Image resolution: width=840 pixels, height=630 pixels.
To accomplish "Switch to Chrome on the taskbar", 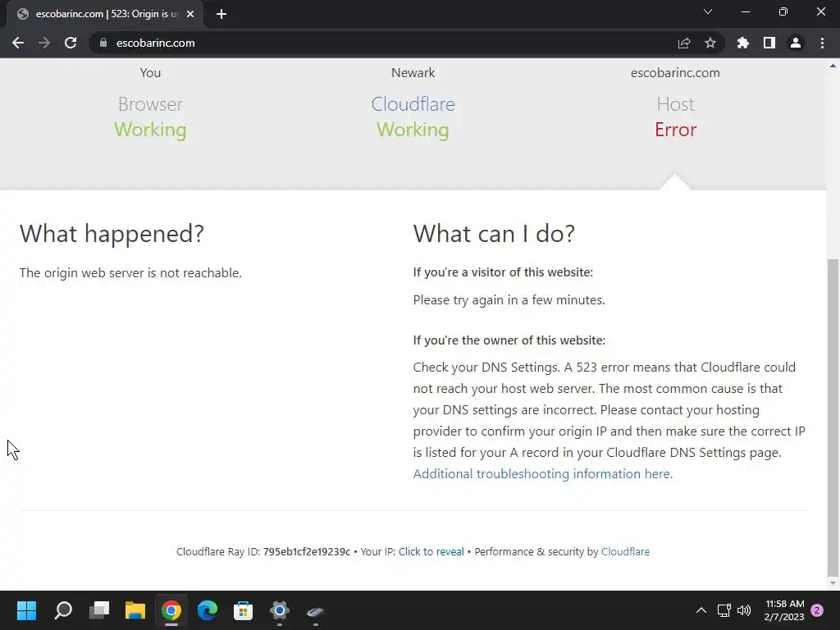I will point(171,610).
